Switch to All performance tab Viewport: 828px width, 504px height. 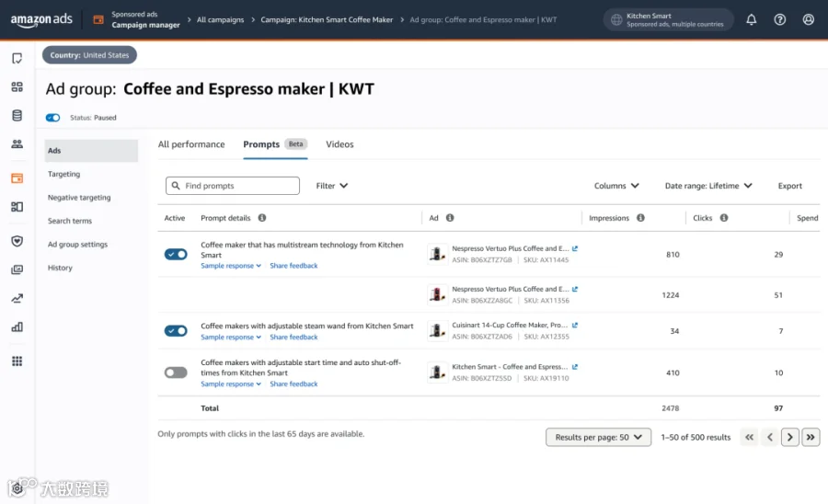(191, 144)
